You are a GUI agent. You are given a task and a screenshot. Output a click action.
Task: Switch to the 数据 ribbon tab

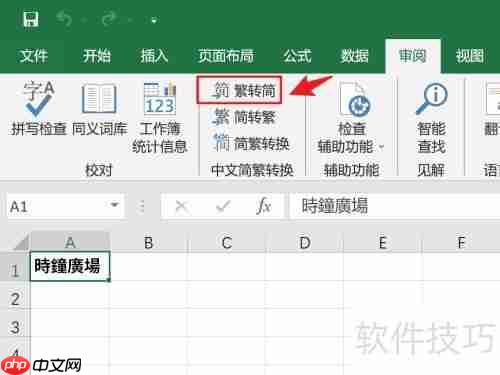[x=354, y=56]
